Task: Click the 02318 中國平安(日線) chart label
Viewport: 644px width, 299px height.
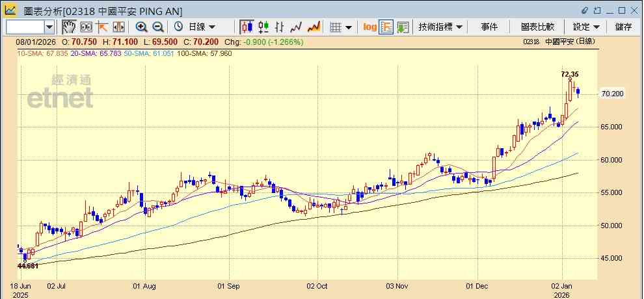Action: point(559,42)
